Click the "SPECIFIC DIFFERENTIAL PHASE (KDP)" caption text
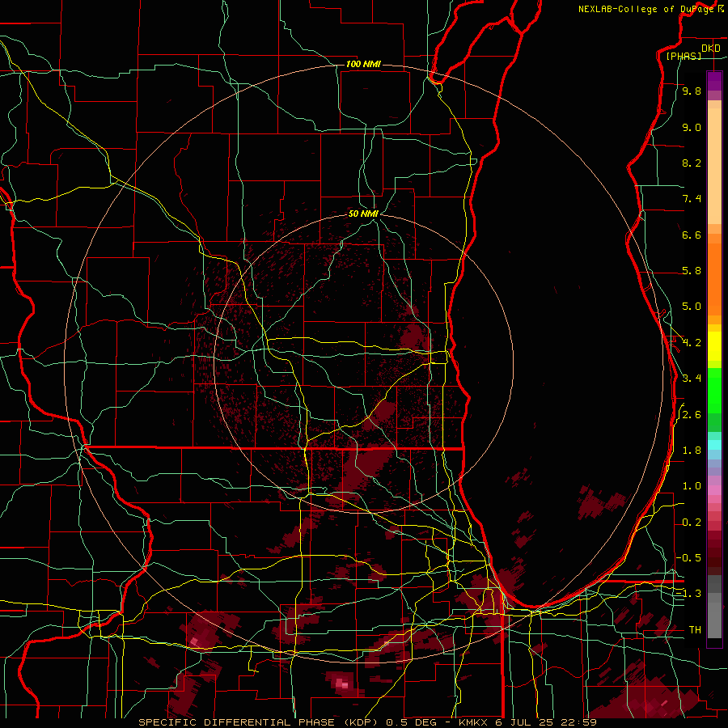728x728 pixels. coord(260,722)
